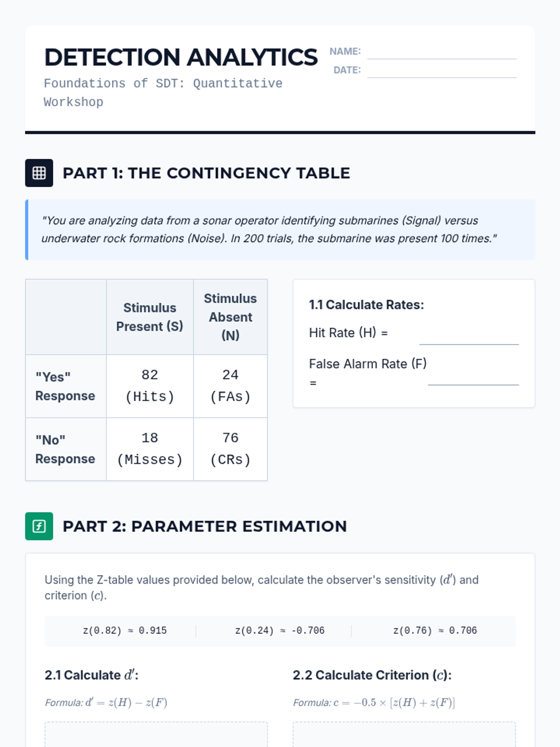This screenshot has width=560, height=747.
Task: Click the "Yes" Response row header
Action: click(x=66, y=386)
